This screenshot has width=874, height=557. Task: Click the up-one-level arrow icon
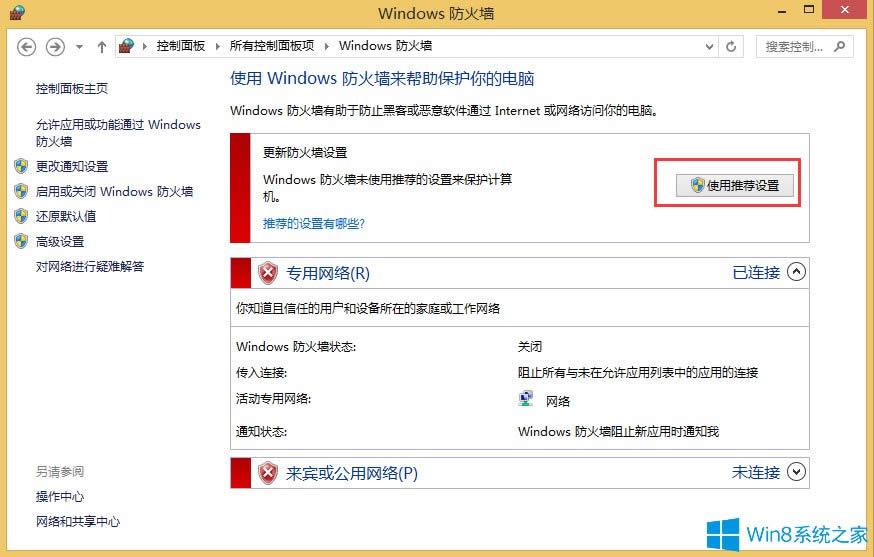point(101,46)
